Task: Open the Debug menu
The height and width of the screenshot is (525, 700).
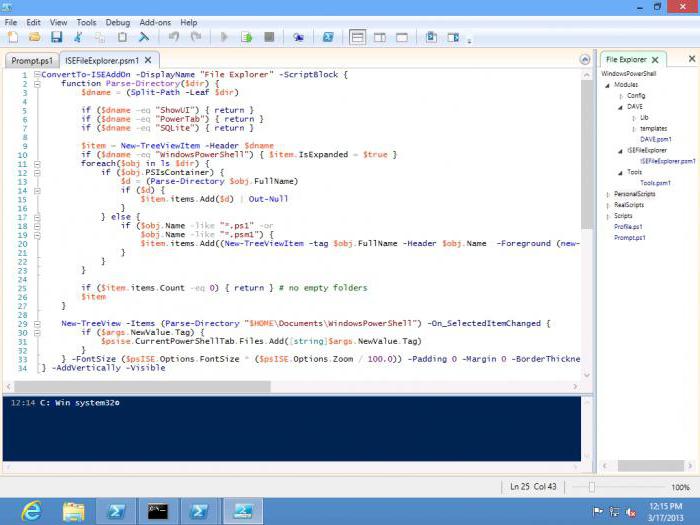Action: [x=118, y=22]
